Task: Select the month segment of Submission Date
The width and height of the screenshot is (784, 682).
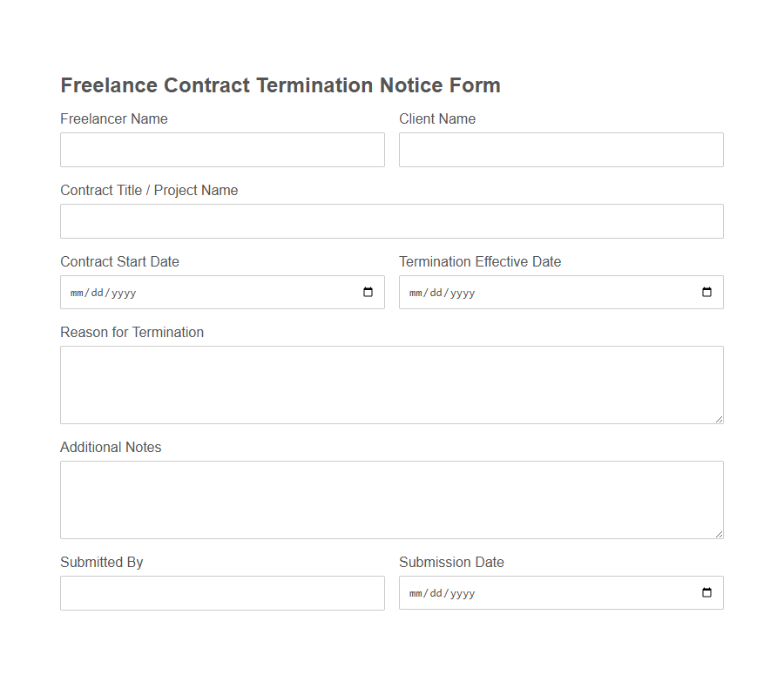Action: [x=414, y=593]
